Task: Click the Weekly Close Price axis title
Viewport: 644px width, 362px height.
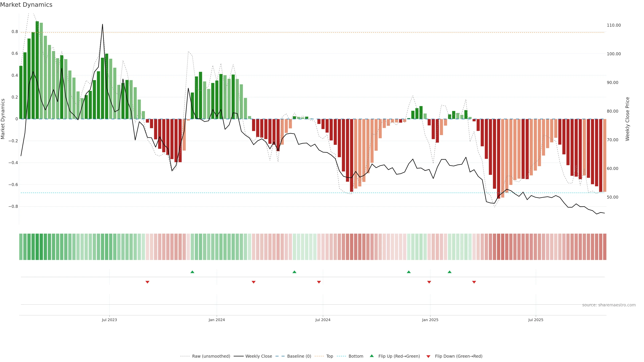Action: point(627,119)
